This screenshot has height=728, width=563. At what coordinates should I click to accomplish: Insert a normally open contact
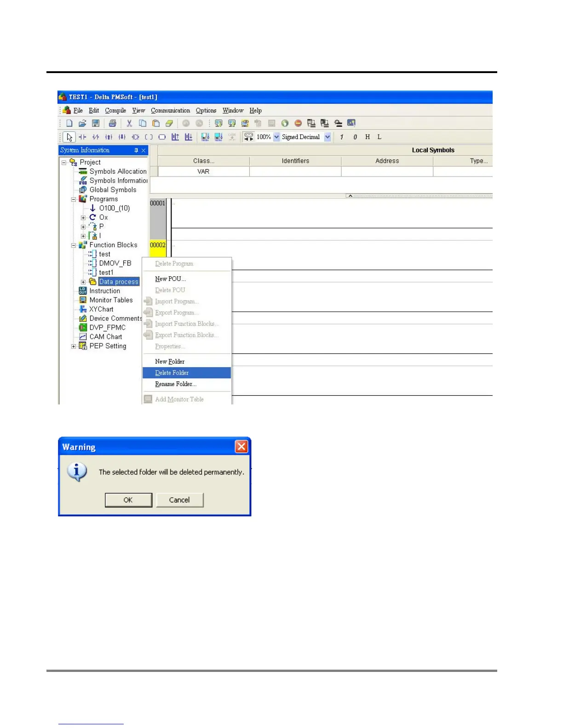click(82, 137)
